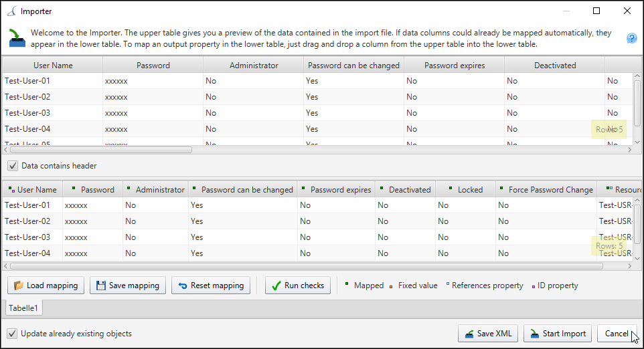Click the import tray icon beside welcome text
644x349 pixels.
pyautogui.click(x=17, y=38)
